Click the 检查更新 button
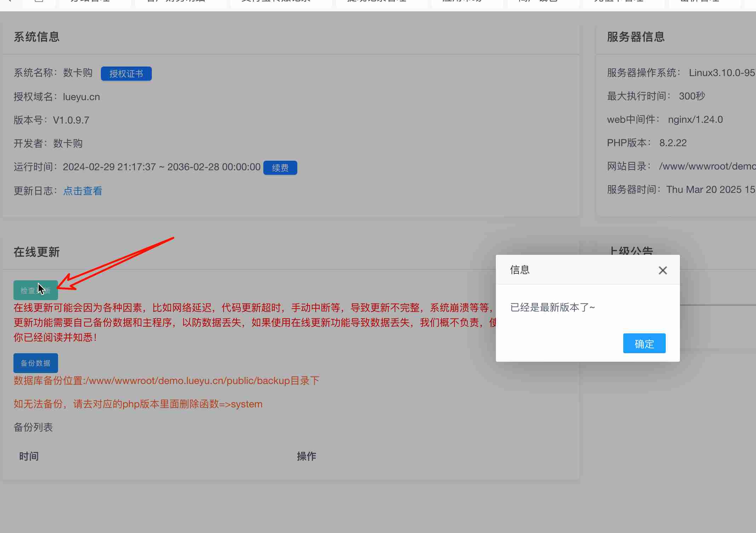 click(35, 291)
